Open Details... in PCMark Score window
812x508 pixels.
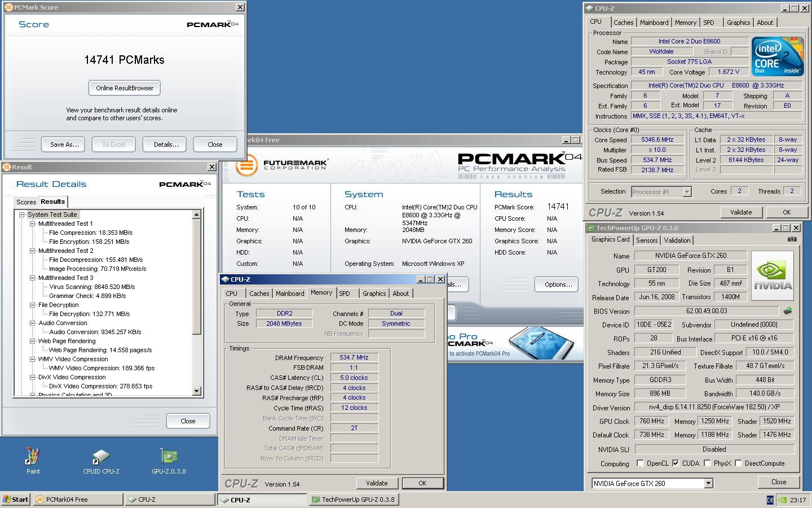click(x=166, y=144)
